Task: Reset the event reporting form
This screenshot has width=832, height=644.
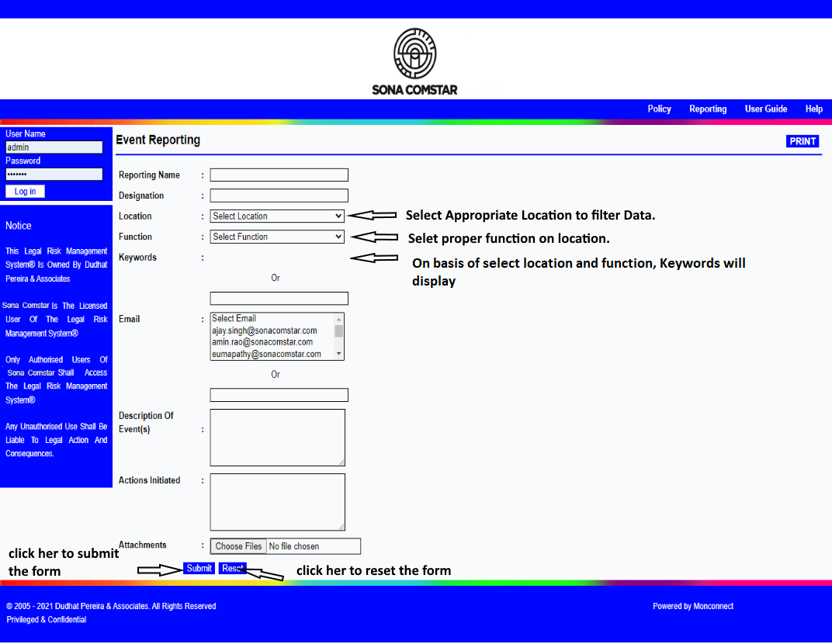Action: click(232, 569)
